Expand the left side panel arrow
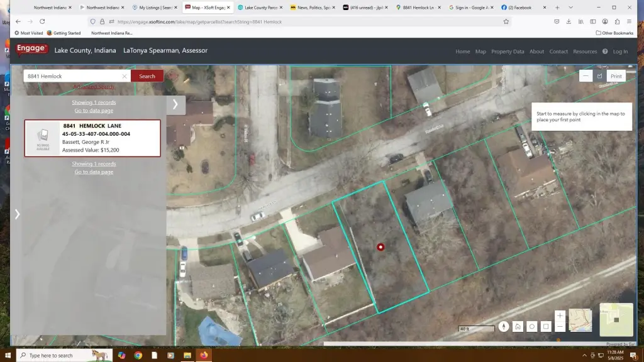The width and height of the screenshot is (644, 362). coord(17,214)
